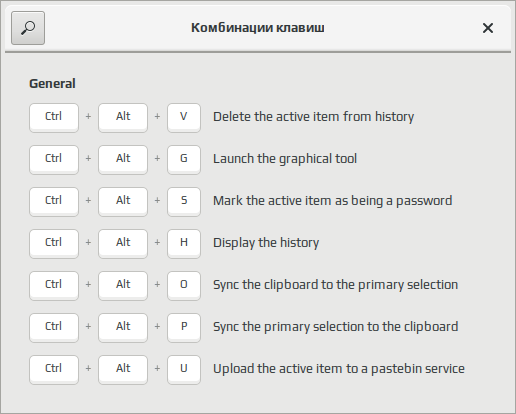516x414 pixels.
Task: Close the keyboard shortcuts window
Action: click(488, 28)
